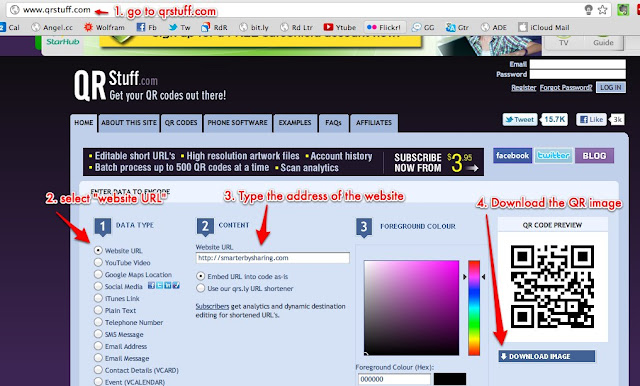The height and width of the screenshot is (386, 640).
Task: Open the ABOUT THIS SITE tab
Action: (x=129, y=123)
